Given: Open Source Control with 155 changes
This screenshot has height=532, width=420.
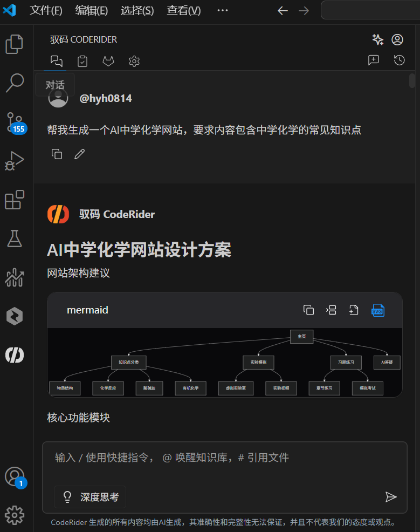Looking at the screenshot, I should (x=16, y=124).
